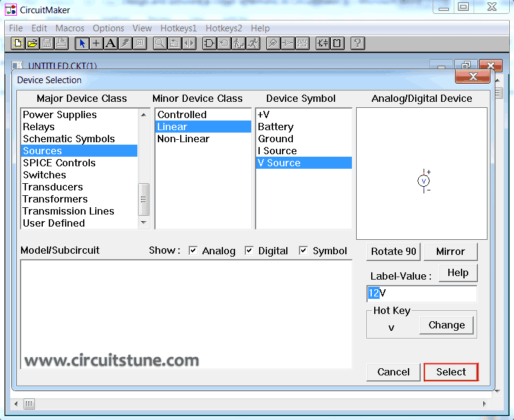Toggle the Symbol checkbox off

point(304,251)
